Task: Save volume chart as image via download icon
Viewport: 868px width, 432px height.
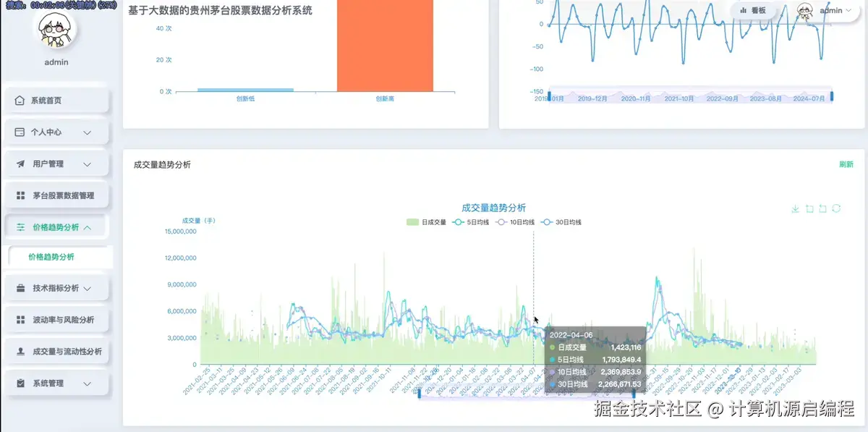Action: click(x=796, y=208)
